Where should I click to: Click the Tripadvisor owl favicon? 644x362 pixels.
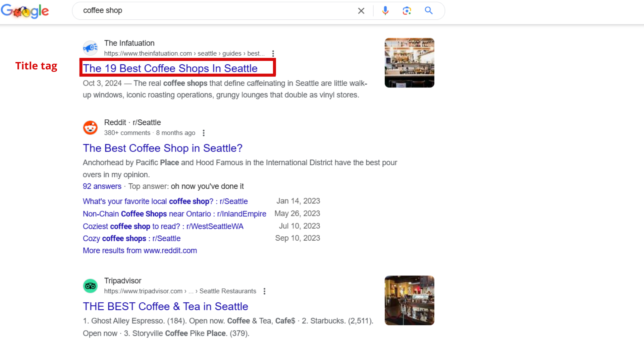tap(90, 286)
